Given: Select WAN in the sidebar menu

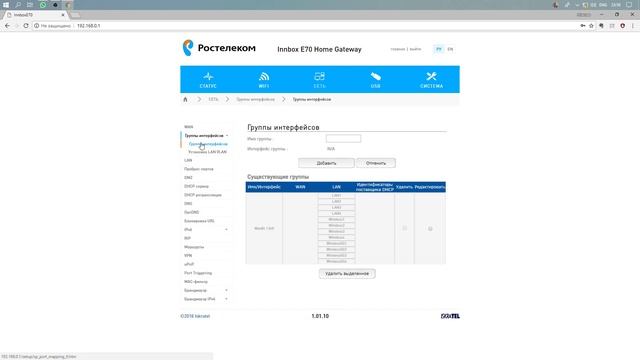Looking at the screenshot, I should [x=189, y=127].
